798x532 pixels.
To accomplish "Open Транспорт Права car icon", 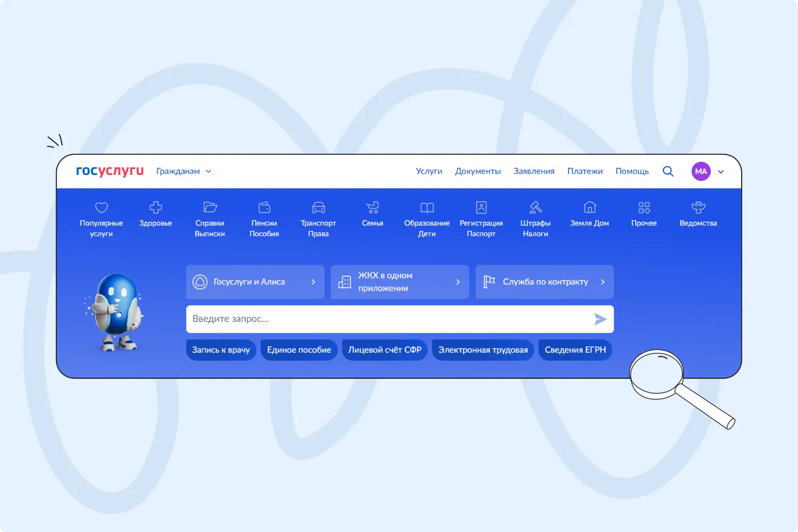I will coord(319,207).
